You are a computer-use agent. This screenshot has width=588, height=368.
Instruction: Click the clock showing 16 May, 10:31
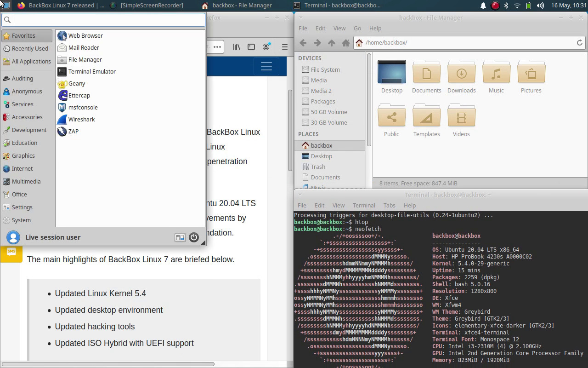[x=569, y=6]
